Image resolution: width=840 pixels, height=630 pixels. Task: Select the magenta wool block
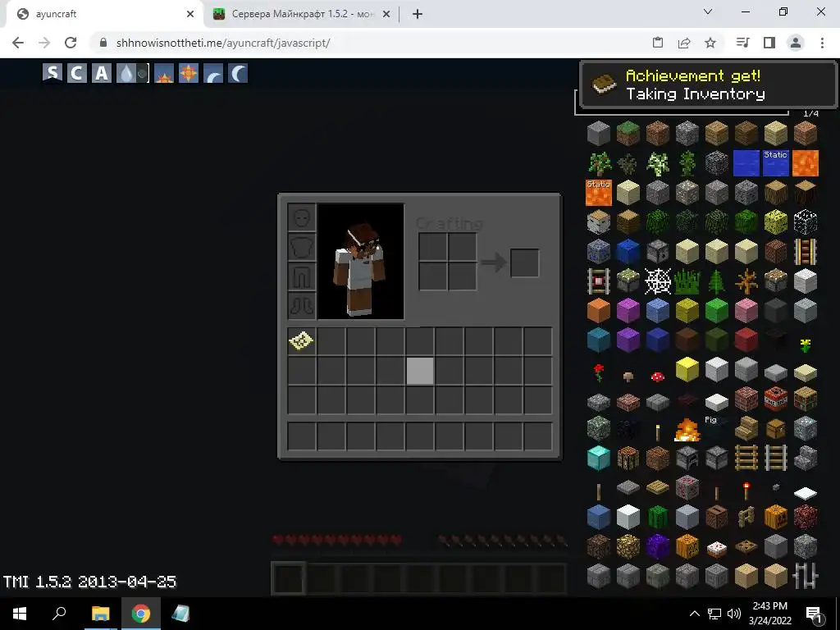click(628, 310)
